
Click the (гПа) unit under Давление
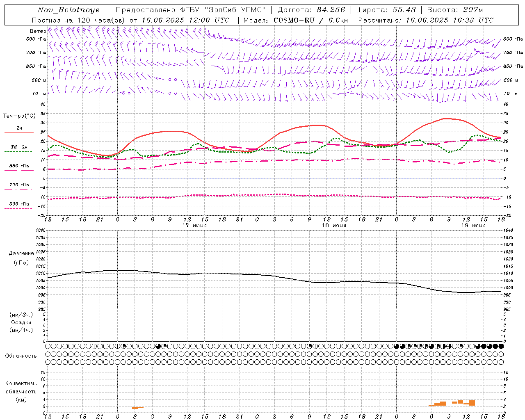(21, 262)
